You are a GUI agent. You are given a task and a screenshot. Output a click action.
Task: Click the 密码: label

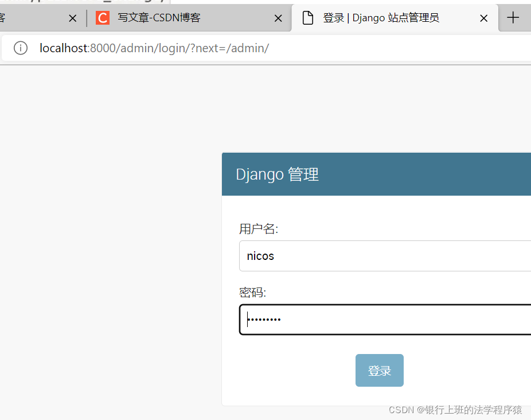(x=253, y=292)
